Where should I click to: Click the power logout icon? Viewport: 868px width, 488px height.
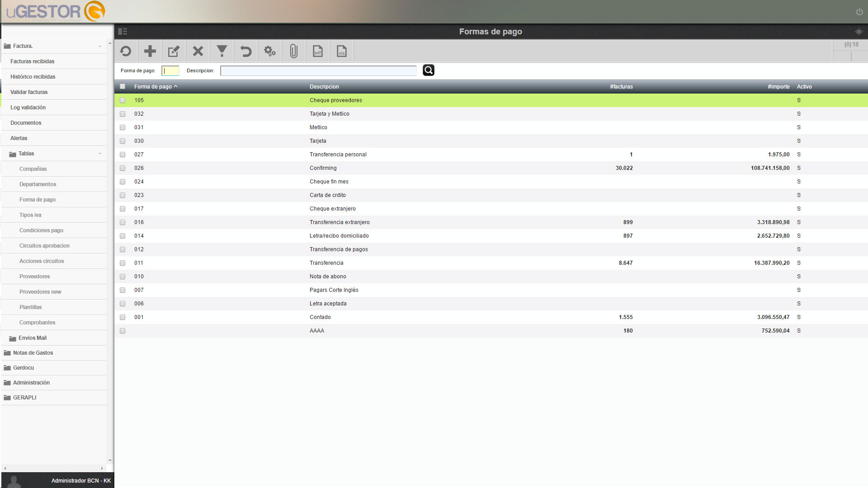pos(859,12)
